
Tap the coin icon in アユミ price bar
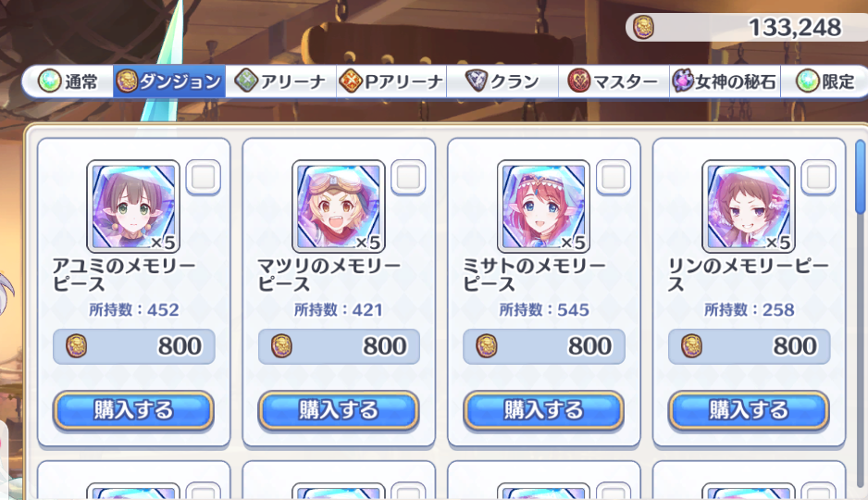77,346
